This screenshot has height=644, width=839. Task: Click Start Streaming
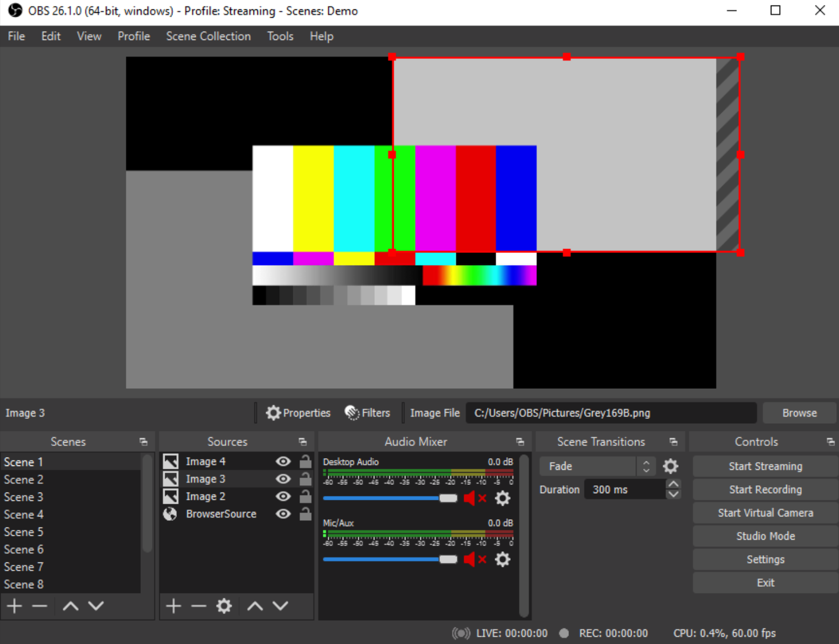765,466
